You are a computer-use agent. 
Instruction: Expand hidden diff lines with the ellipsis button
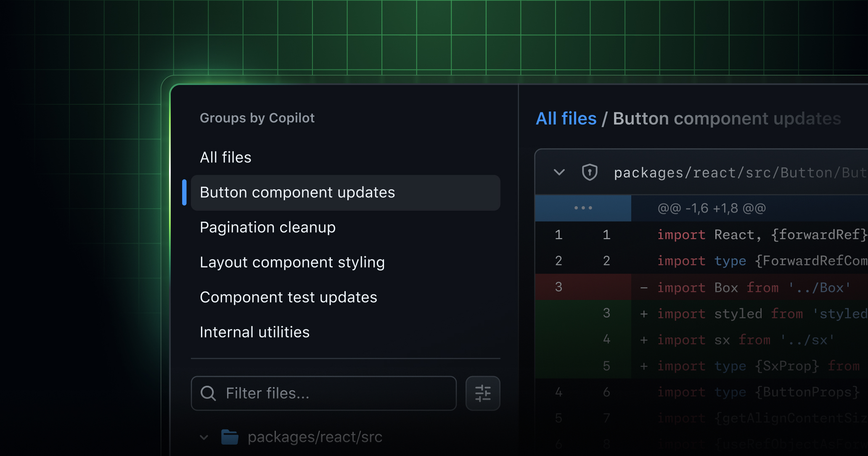[583, 207]
